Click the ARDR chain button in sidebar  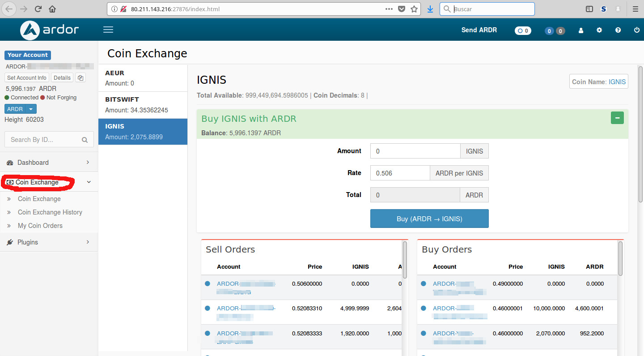point(15,109)
